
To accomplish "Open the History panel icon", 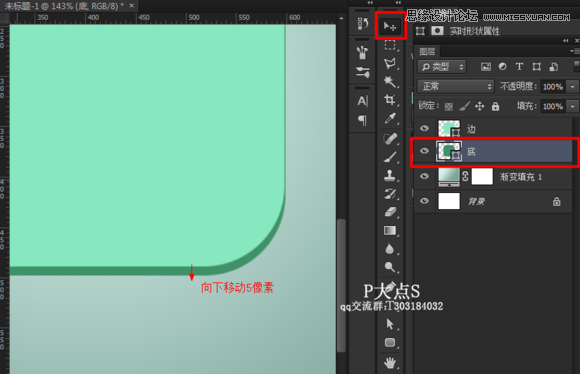I will [x=362, y=24].
